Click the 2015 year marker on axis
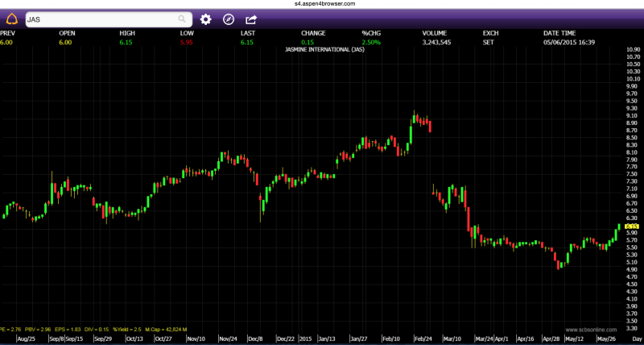This screenshot has width=644, height=345. (x=307, y=339)
